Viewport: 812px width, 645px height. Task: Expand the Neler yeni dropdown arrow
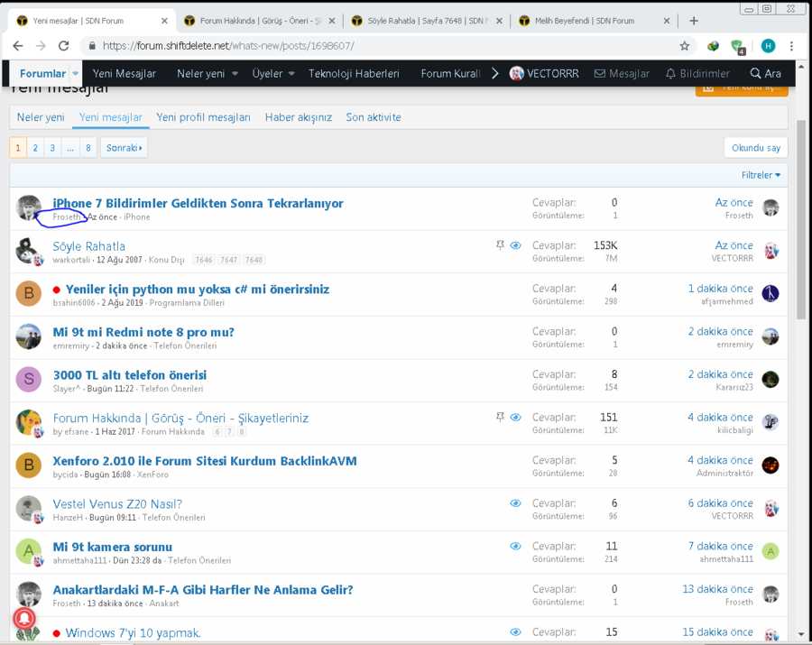[235, 74]
